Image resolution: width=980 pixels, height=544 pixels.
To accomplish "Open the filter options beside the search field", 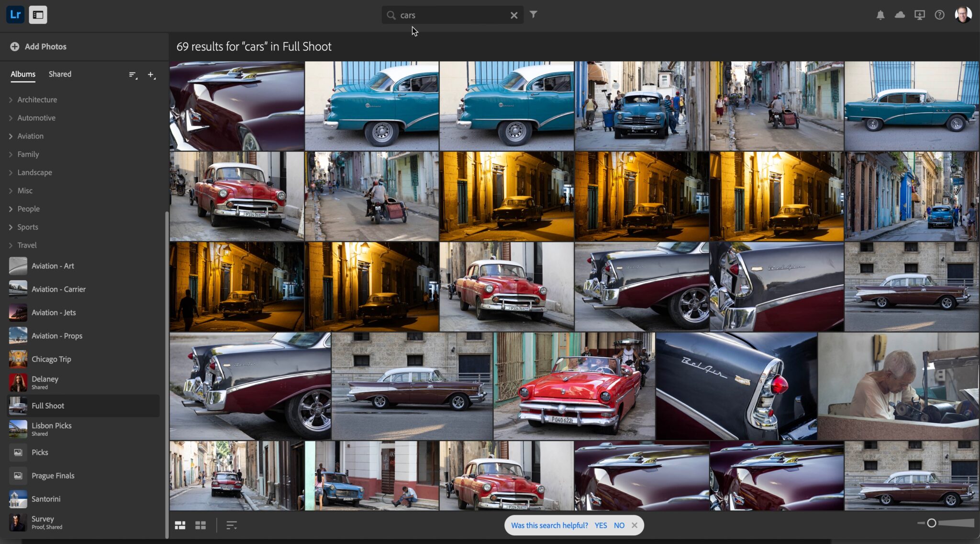I will click(x=534, y=15).
